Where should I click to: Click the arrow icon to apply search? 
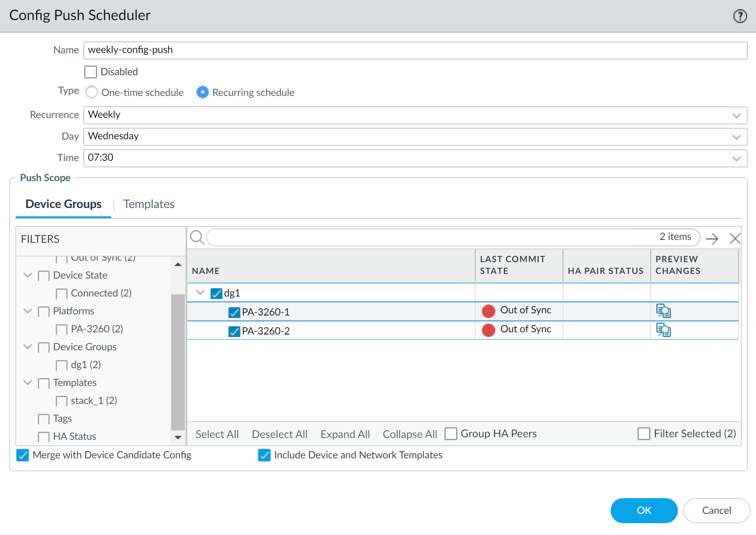click(712, 238)
